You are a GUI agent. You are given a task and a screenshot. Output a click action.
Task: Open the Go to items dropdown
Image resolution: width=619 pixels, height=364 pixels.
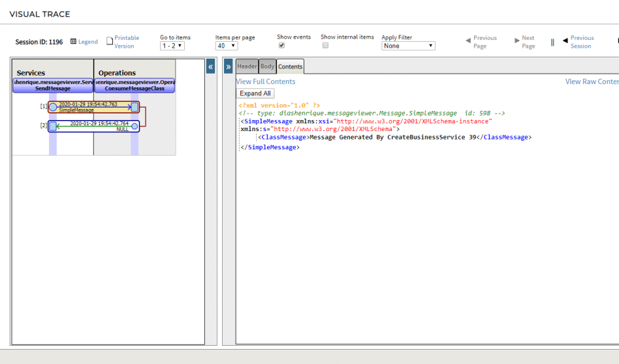pyautogui.click(x=172, y=46)
